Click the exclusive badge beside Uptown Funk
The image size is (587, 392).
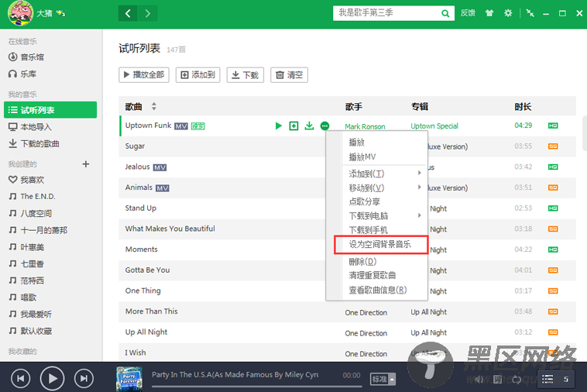click(197, 126)
